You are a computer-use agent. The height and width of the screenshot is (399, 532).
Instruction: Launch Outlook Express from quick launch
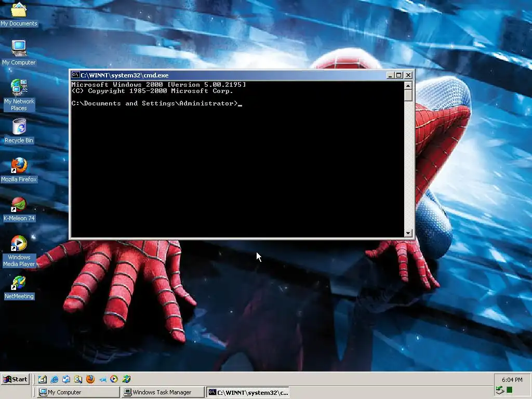coord(66,379)
